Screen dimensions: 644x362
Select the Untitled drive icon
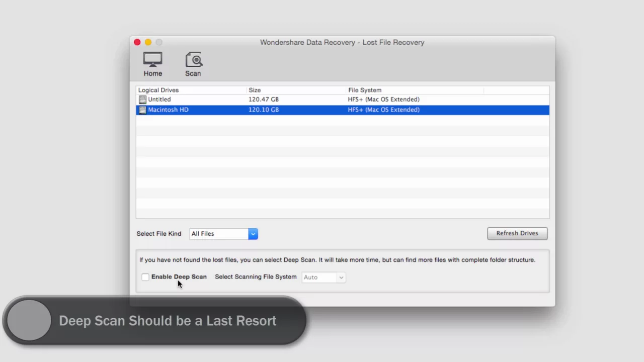tap(142, 100)
